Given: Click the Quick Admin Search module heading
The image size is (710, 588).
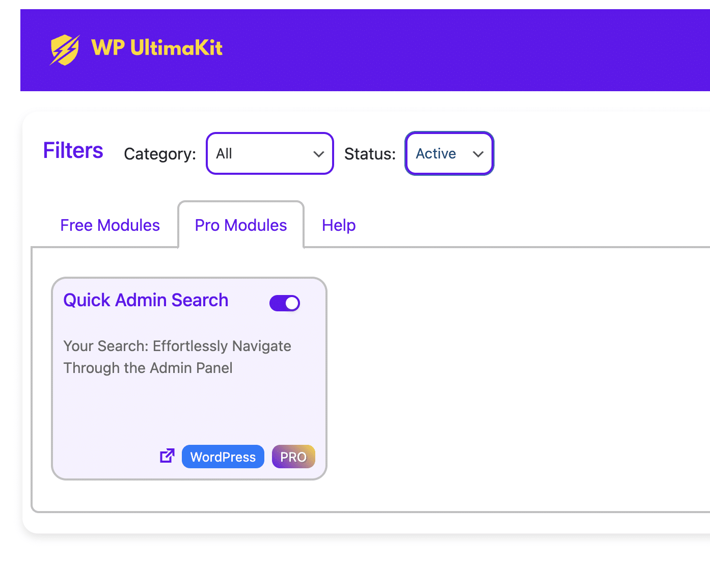Looking at the screenshot, I should (x=146, y=300).
